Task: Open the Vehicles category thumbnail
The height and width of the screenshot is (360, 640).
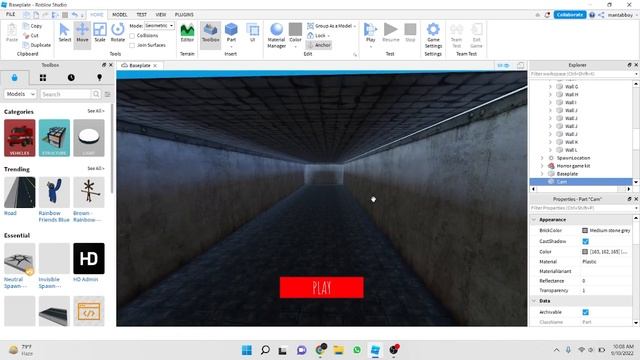Action: 20,138
